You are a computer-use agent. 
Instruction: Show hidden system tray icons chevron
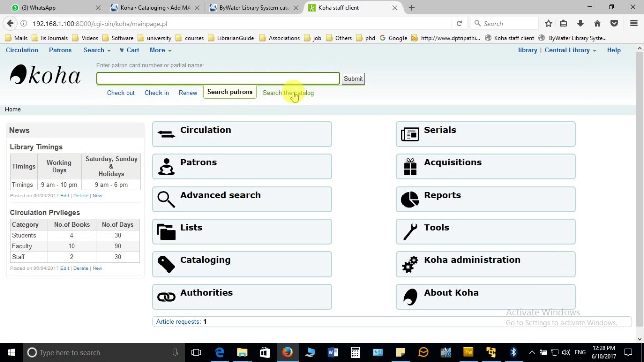pos(532,352)
